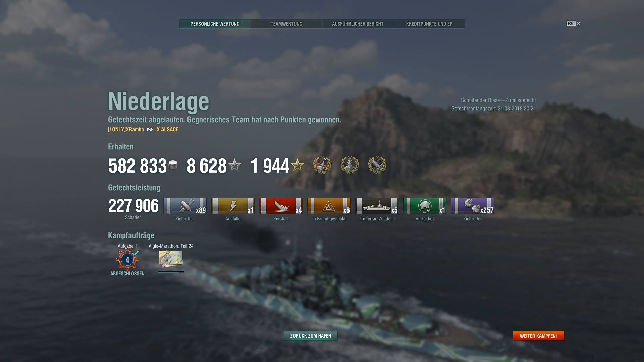Screen dimensions: 644x362
Task: Open the Teamwertung tab
Action: (x=286, y=24)
